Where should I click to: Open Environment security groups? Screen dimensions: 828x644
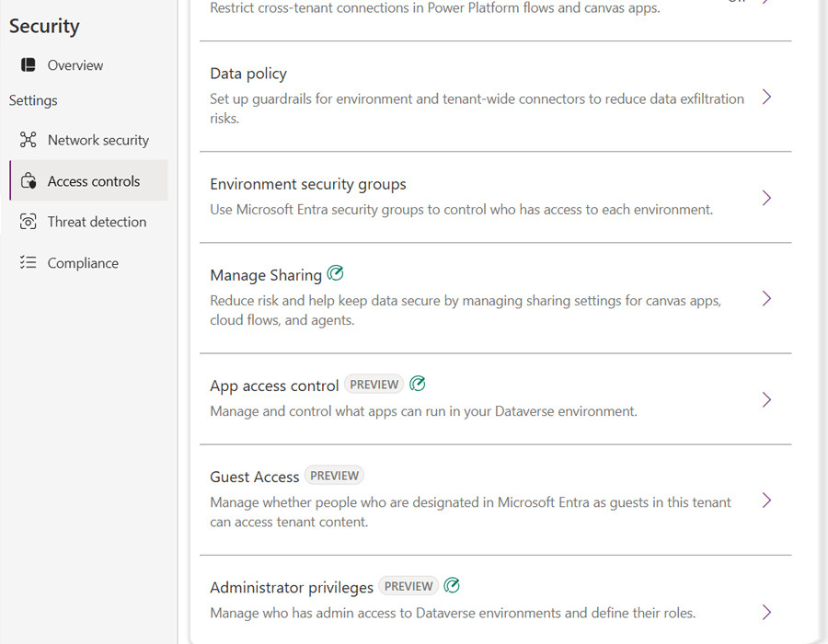(495, 198)
